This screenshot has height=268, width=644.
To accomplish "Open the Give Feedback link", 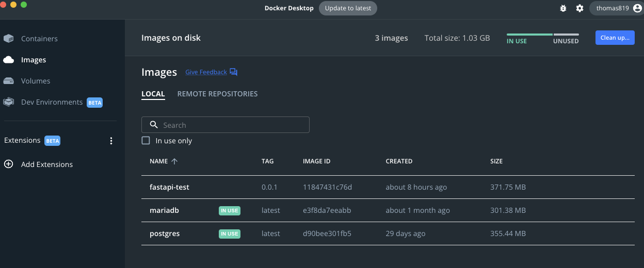I will click(x=206, y=72).
